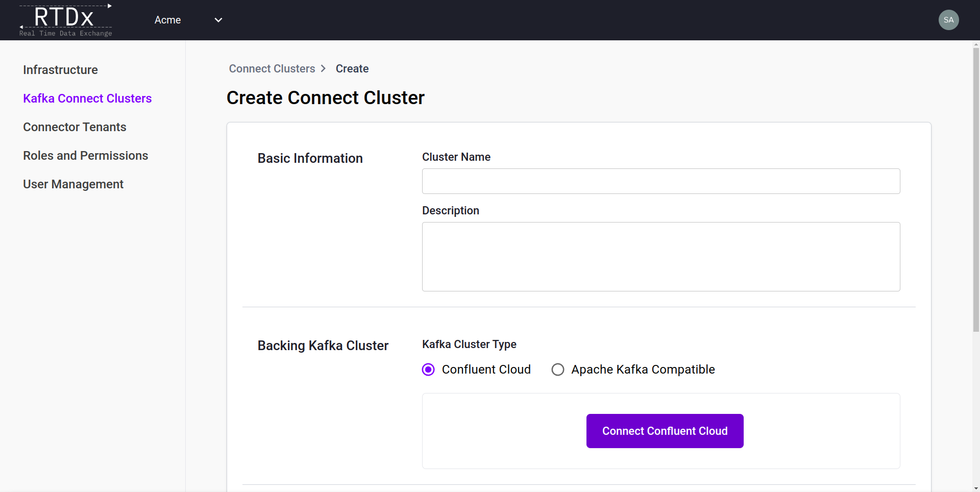Expand the chevron next to Acme
This screenshot has width=980, height=492.
[218, 20]
